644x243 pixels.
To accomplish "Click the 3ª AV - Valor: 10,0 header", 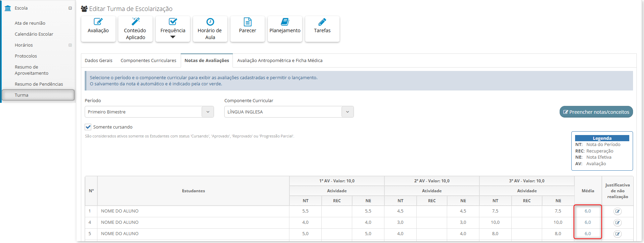I will [527, 181].
